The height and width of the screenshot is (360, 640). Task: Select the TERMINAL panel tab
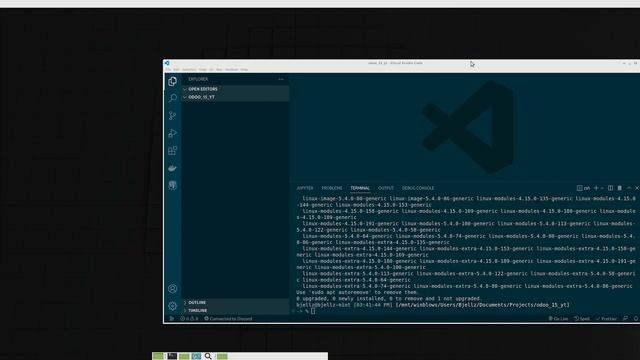[x=360, y=188]
